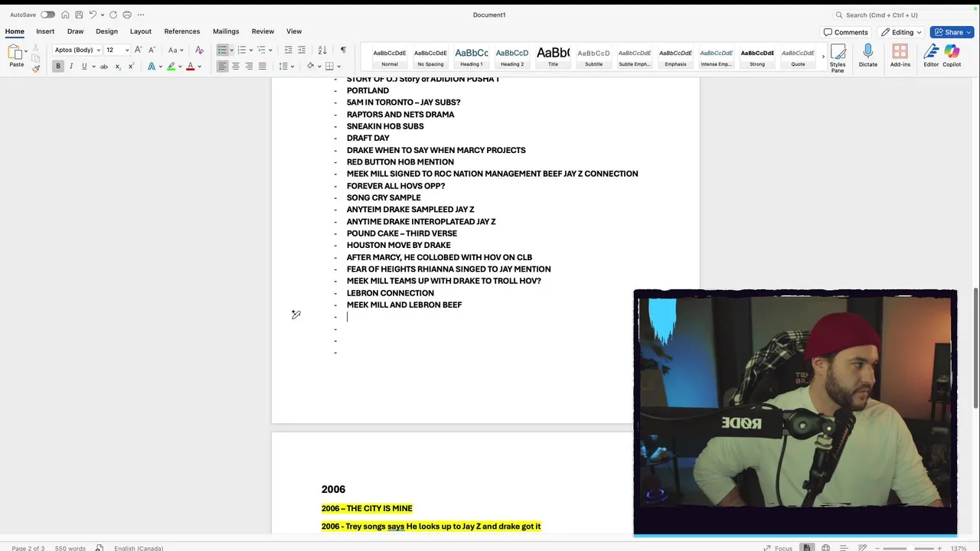Click the Search field in title bar
This screenshot has width=980, height=551.
tap(905, 15)
